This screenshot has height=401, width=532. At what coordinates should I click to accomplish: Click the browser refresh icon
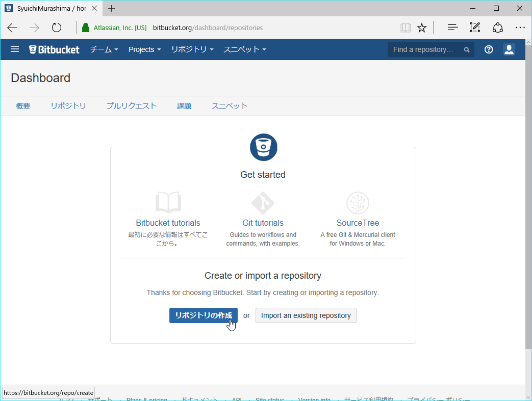click(x=57, y=28)
